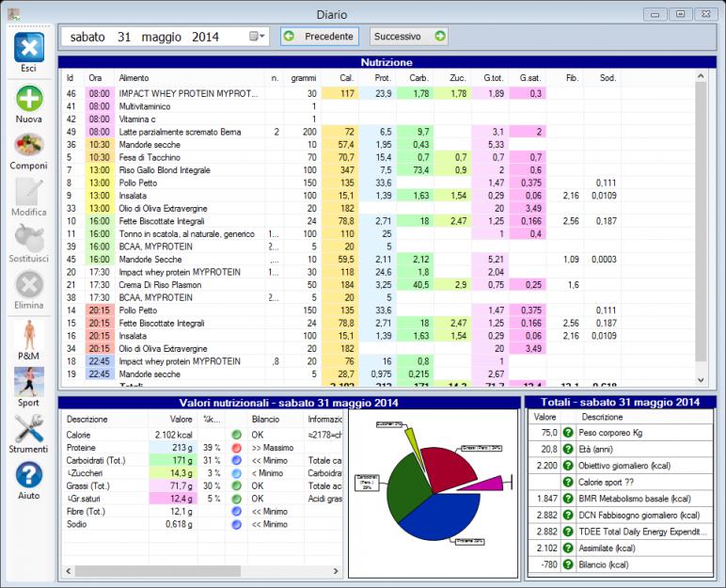The height and width of the screenshot is (588, 726).
Task: Open the Componi meal composer
Action: [29, 149]
